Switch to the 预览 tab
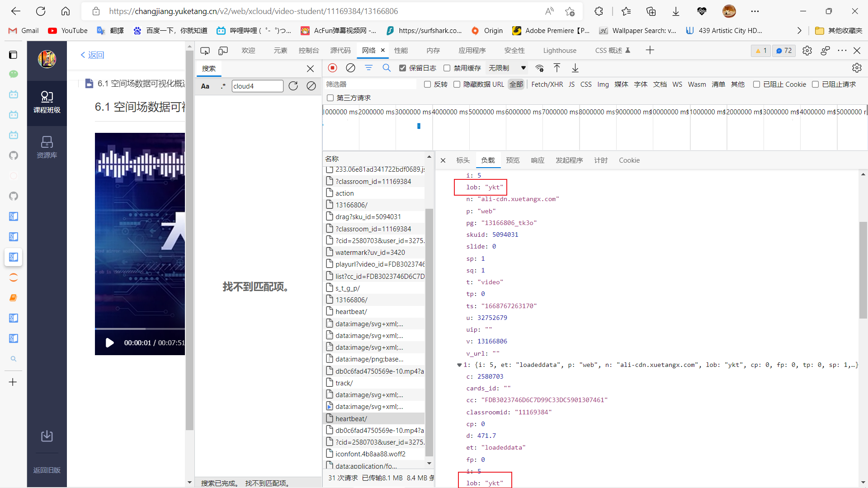This screenshot has height=488, width=868. coord(513,160)
